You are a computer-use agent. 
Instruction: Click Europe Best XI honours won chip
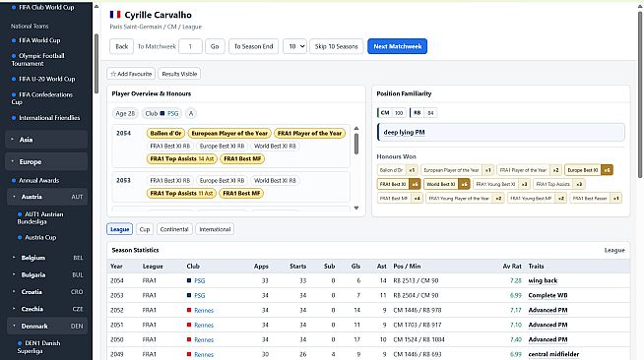589,170
